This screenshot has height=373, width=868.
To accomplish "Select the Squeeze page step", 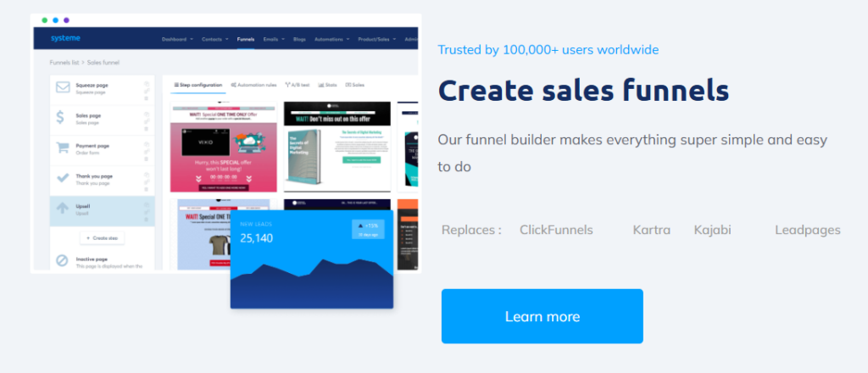I will click(102, 90).
